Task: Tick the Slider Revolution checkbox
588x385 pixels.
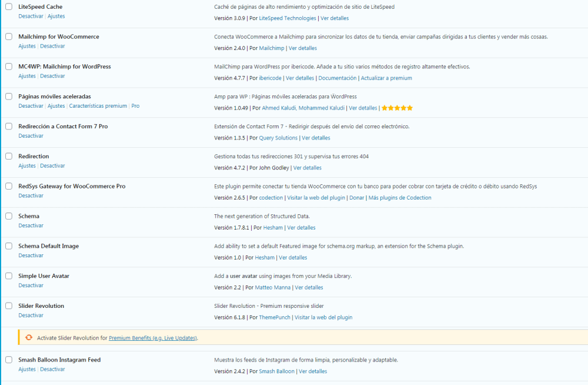Action: click(9, 306)
